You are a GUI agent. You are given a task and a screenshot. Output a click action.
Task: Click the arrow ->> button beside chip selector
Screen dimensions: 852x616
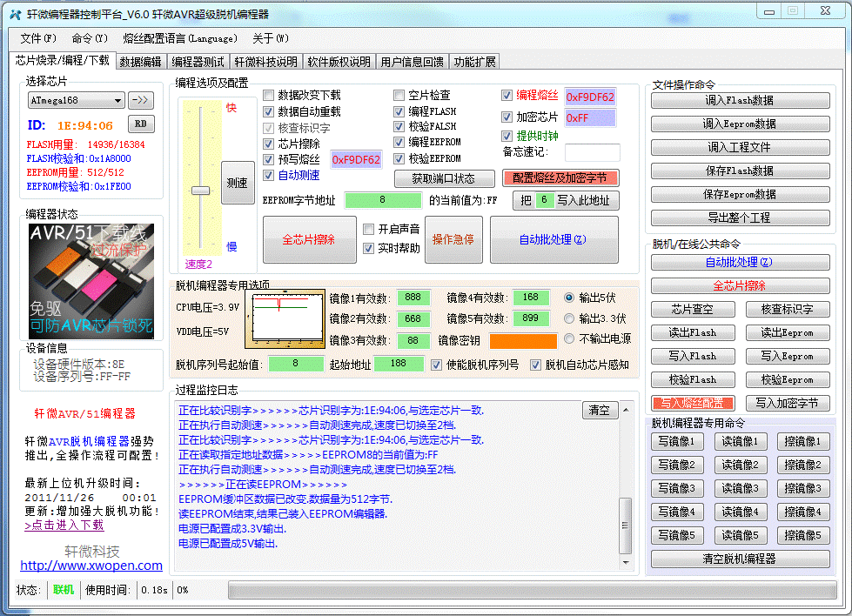click(x=140, y=101)
